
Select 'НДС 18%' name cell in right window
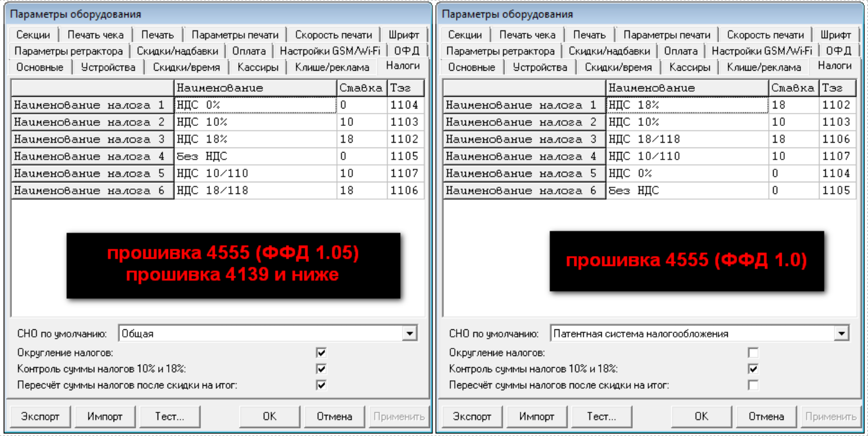pyautogui.click(x=687, y=105)
